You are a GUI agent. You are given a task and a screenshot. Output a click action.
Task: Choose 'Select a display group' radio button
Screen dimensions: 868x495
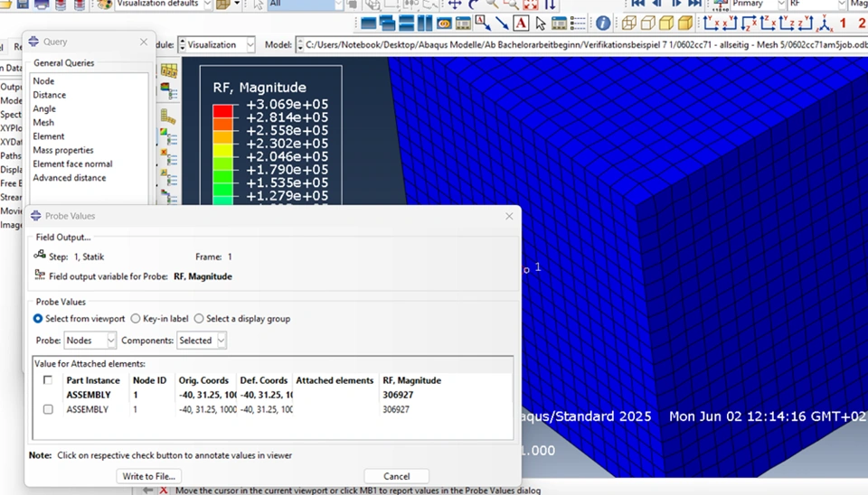pyautogui.click(x=199, y=319)
